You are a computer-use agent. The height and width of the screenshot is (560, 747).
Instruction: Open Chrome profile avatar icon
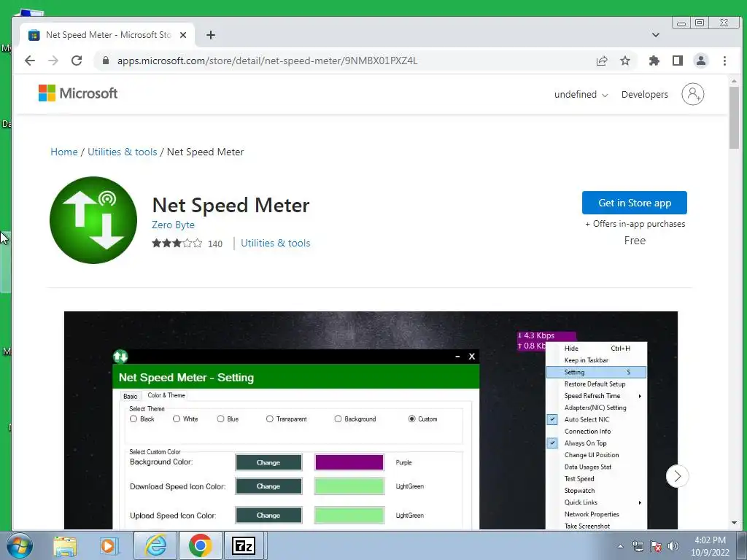701,61
